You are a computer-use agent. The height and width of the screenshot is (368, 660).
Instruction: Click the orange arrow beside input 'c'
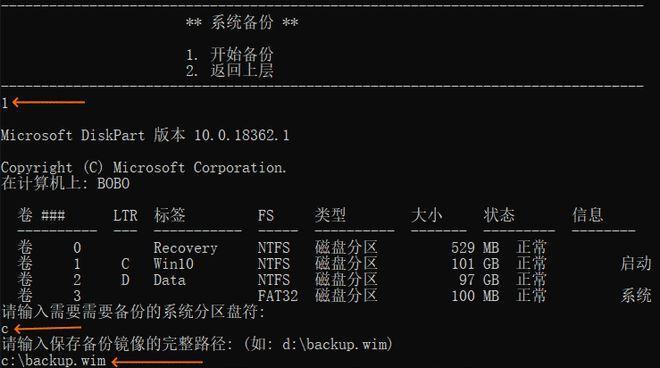(x=47, y=328)
